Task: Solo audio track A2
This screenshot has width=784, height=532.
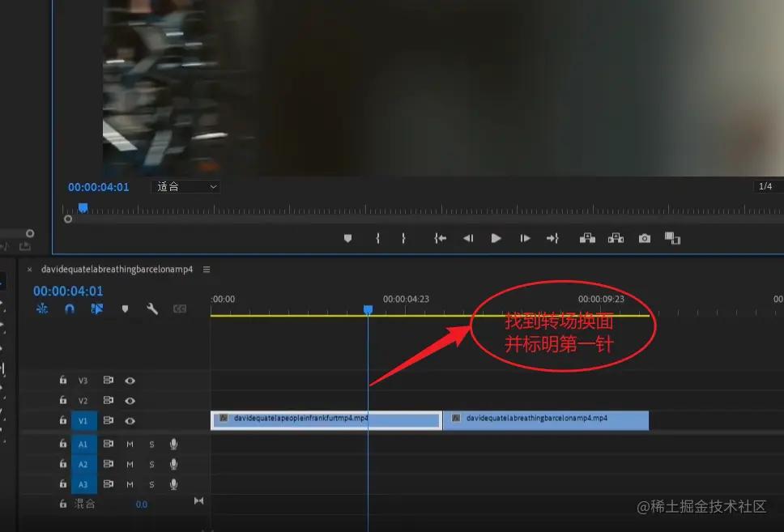Action: [152, 464]
